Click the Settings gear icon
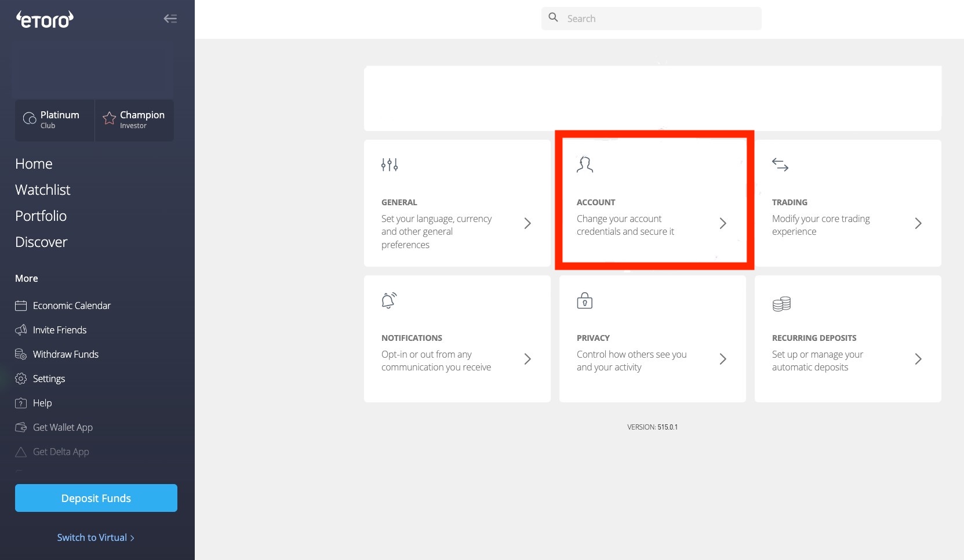964x560 pixels. 21,379
